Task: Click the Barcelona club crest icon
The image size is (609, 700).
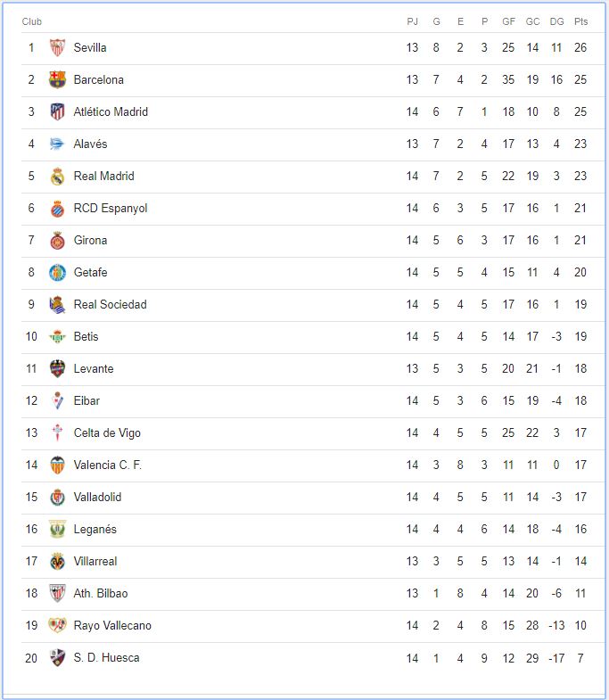Action: pyautogui.click(x=57, y=79)
